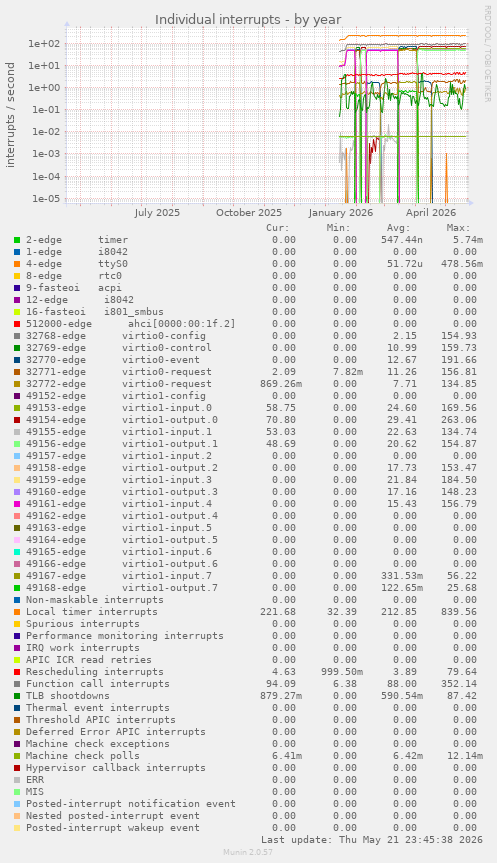
Task: Click the green TLB shootdowns legend swatch
Action: click(17, 696)
